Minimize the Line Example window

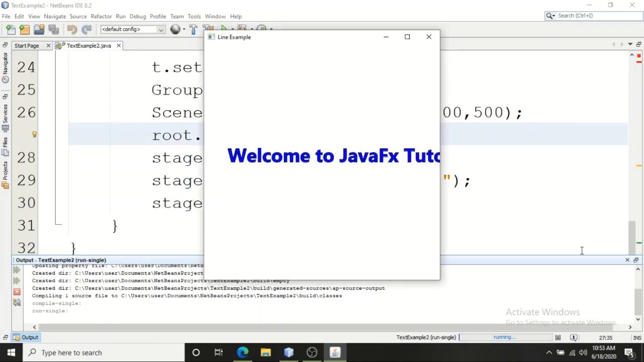[x=386, y=37]
